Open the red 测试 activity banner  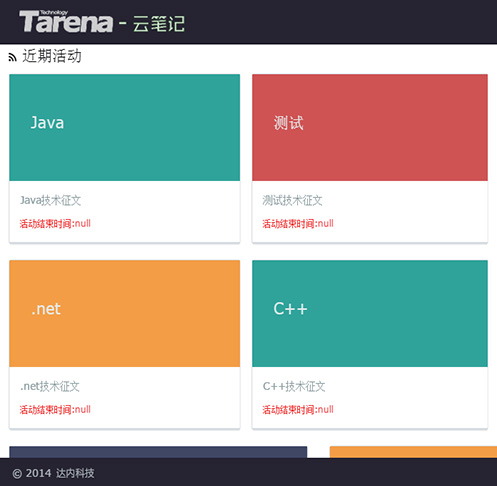click(370, 128)
